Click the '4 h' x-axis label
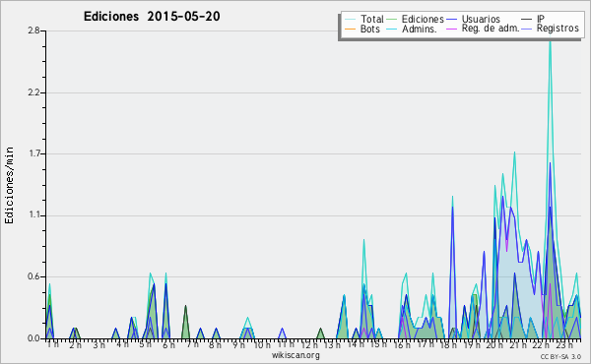Image resolution: width=591 pixels, height=364 pixels. click(x=122, y=344)
